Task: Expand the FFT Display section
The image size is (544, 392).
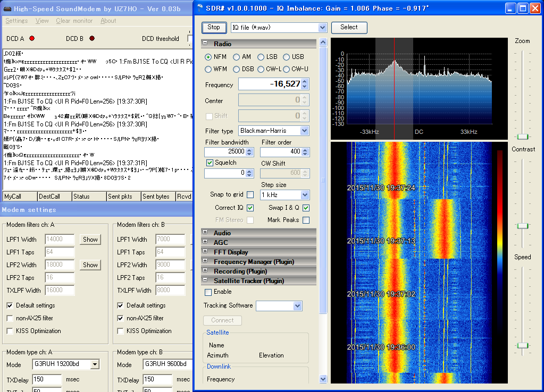Action: [205, 251]
